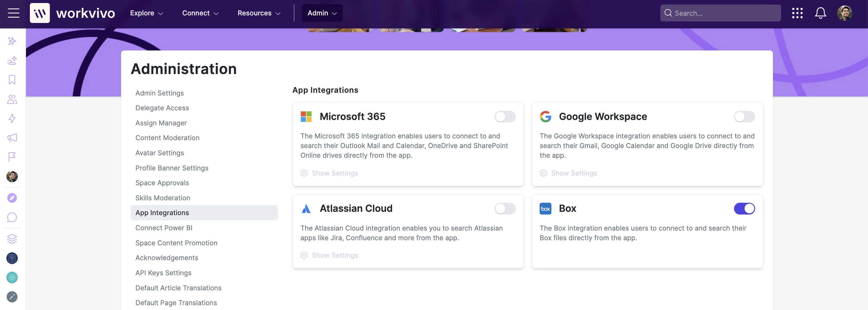The width and height of the screenshot is (868, 310).
Task: Open Default Article Translations
Action: (178, 288)
